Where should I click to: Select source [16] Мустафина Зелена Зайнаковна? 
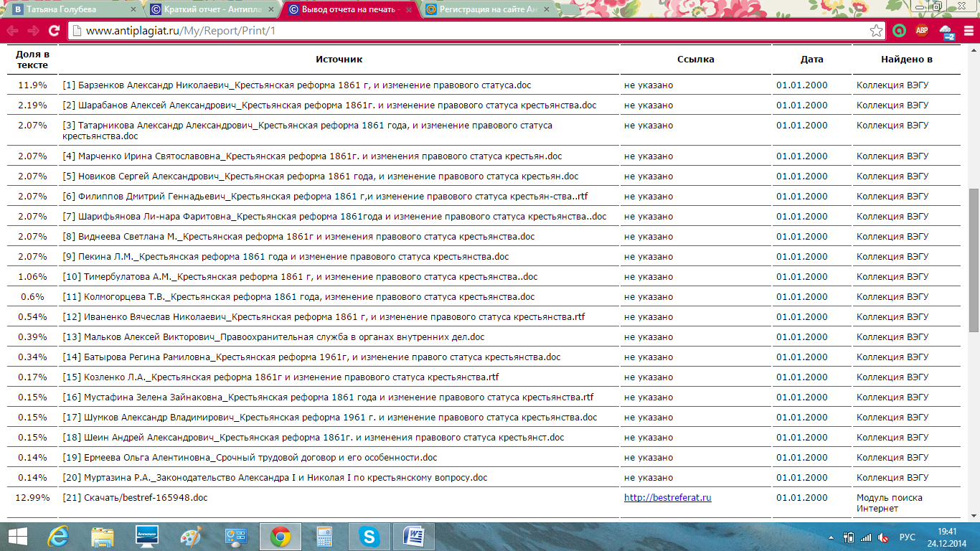point(328,397)
